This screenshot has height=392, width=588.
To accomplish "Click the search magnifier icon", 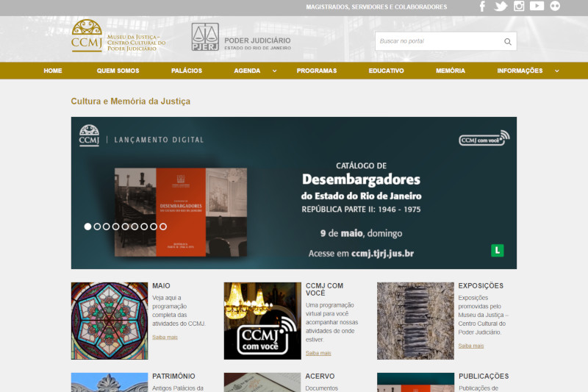I will coord(508,41).
